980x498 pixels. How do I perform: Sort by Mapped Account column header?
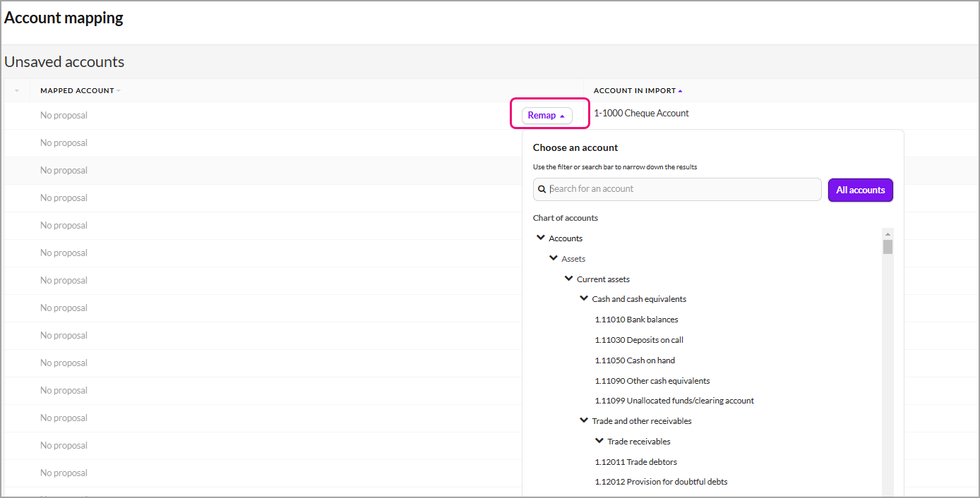(77, 91)
